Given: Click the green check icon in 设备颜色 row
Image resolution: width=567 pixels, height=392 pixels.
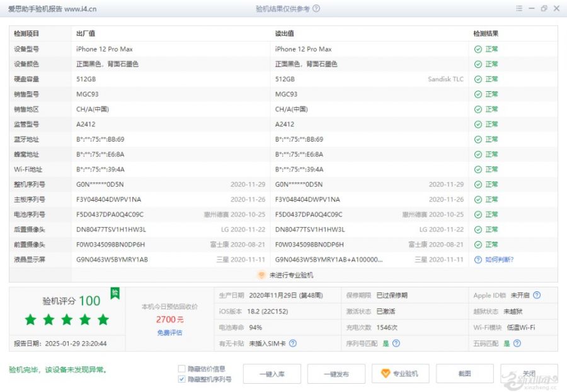Looking at the screenshot, I should (478, 64).
